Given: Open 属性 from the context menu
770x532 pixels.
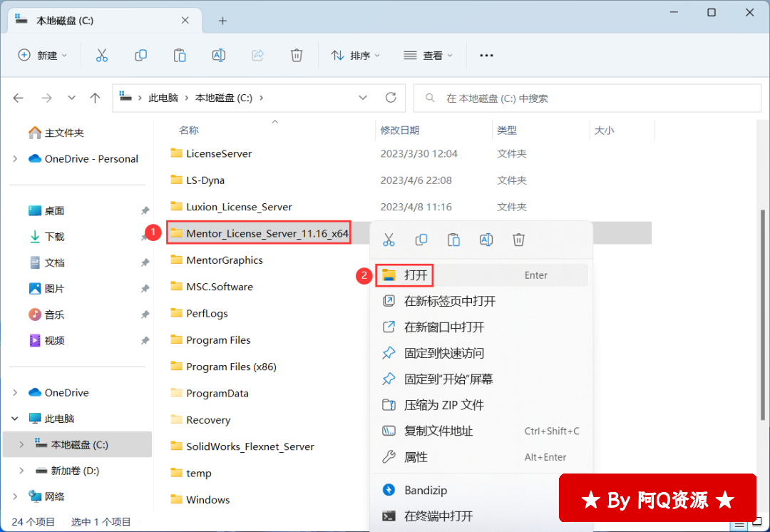Looking at the screenshot, I should pos(481,457).
